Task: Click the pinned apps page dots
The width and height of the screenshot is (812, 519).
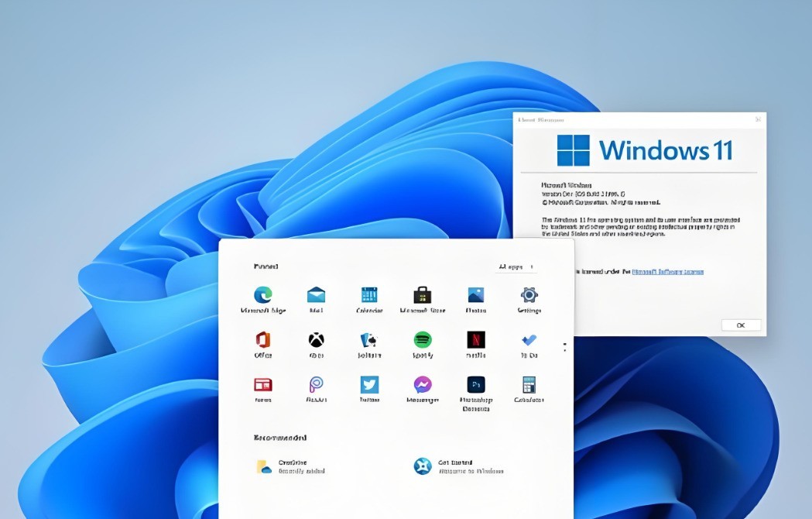Action: coord(564,347)
